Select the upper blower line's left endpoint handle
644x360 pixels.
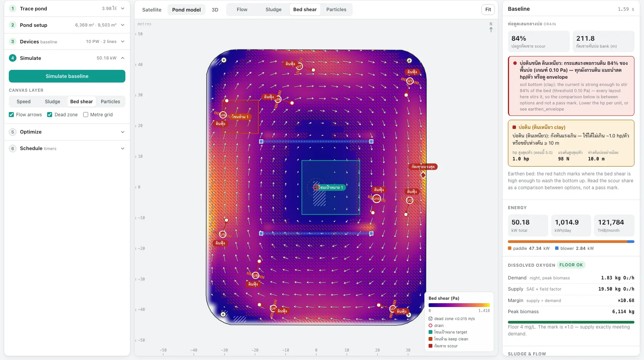tap(261, 142)
